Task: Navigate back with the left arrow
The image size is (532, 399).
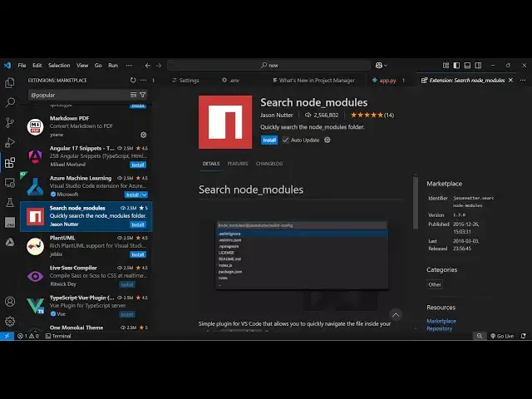Action: pos(148,65)
